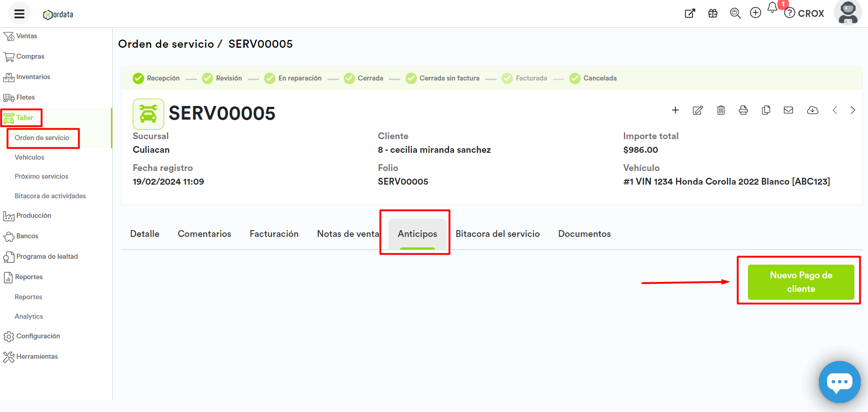Open the live chat bubble

pos(839,382)
